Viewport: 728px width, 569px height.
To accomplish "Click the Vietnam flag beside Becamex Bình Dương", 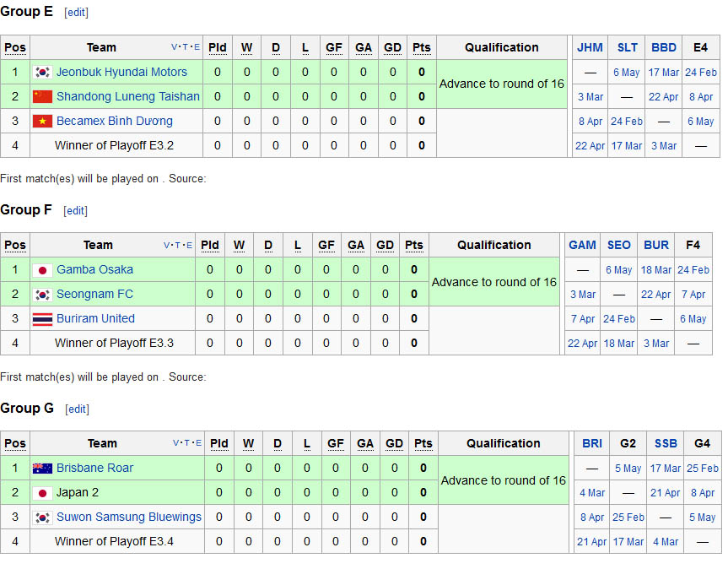I will point(42,122).
